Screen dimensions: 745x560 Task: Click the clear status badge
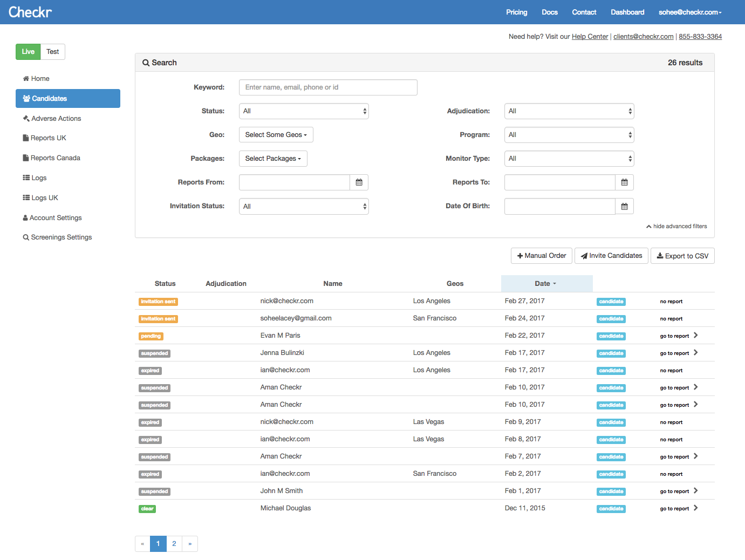(x=147, y=509)
